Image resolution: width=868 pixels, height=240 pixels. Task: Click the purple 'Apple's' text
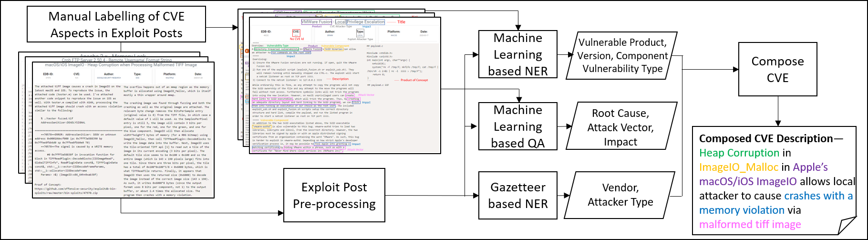[x=810, y=167]
